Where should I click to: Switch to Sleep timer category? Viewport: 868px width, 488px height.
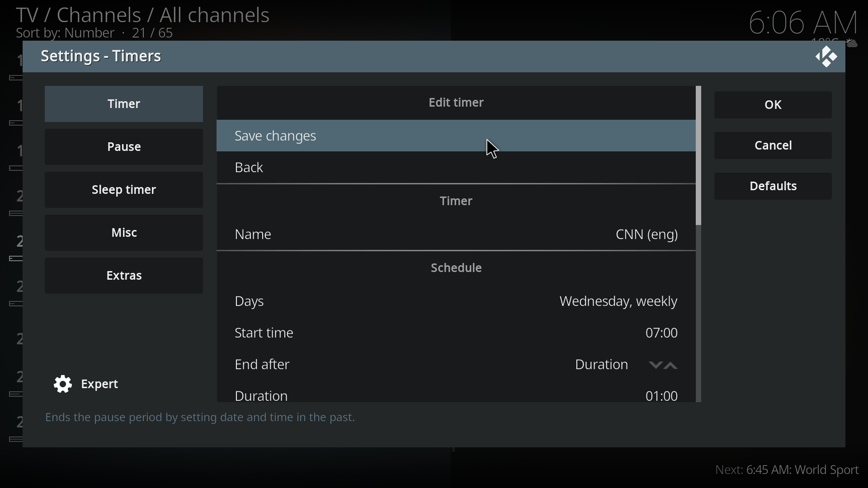coord(124,190)
